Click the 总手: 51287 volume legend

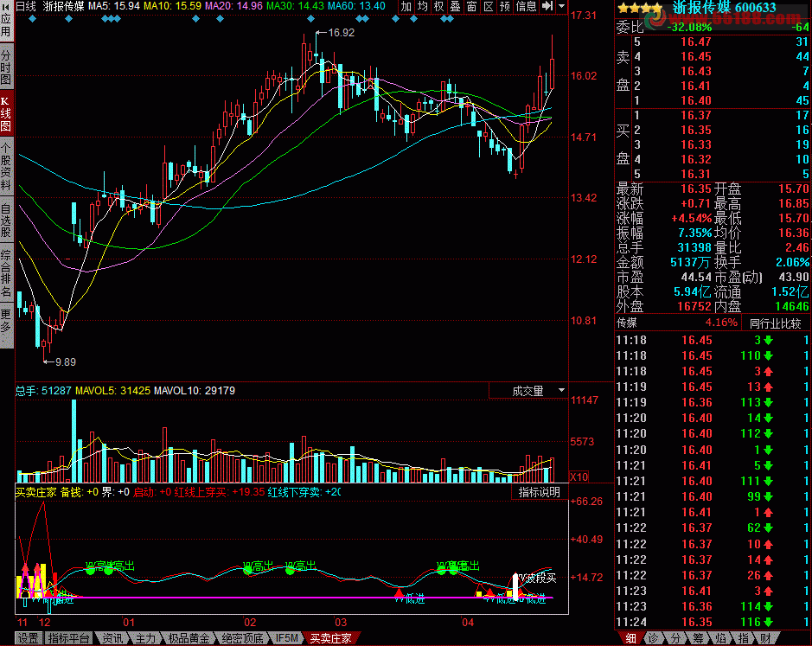tap(43, 391)
